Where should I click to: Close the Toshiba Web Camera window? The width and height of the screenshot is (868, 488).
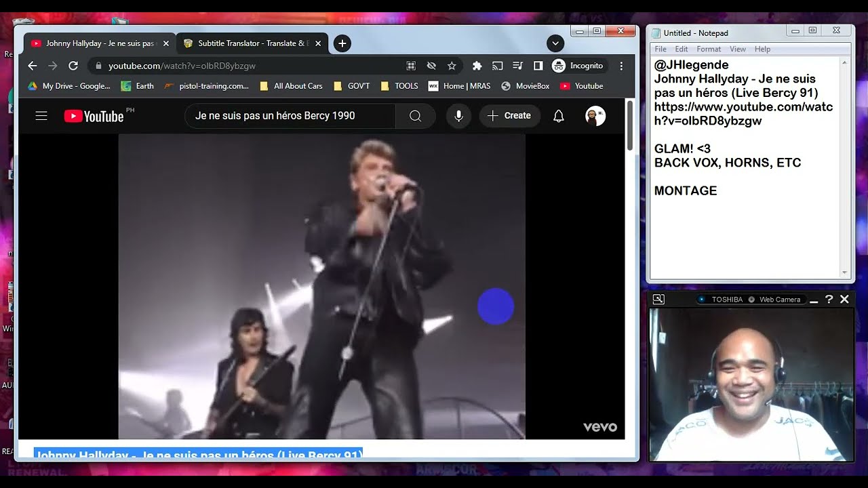coord(844,299)
